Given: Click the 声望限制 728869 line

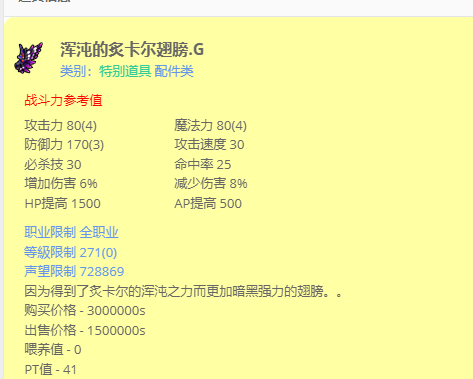Looking at the screenshot, I should click(x=74, y=271).
